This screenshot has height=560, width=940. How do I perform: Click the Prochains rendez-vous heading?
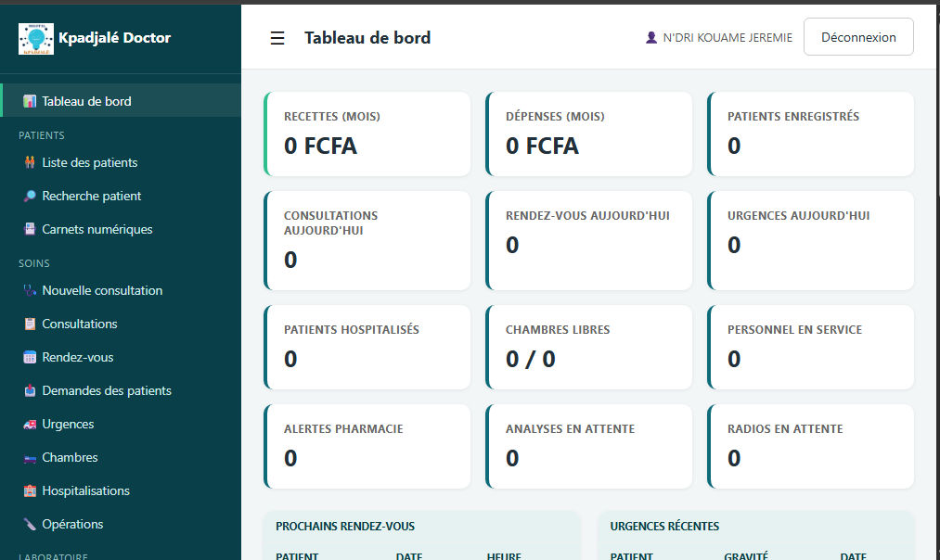tap(345, 527)
